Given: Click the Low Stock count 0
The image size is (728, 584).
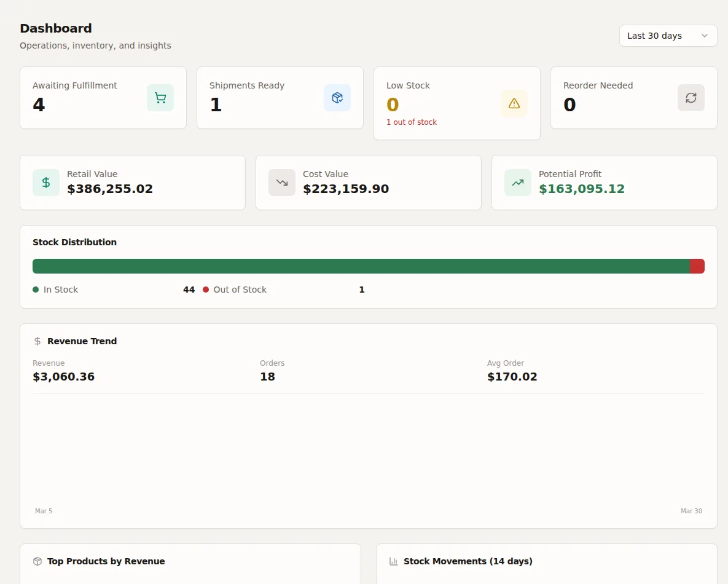Looking at the screenshot, I should tap(393, 105).
